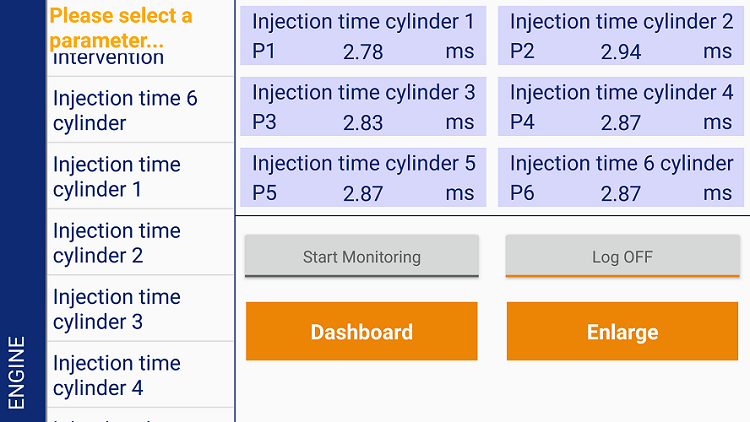Image resolution: width=750 pixels, height=422 pixels.
Task: Tap the P4 Injection time cylinder 4 tile
Action: pos(621,107)
